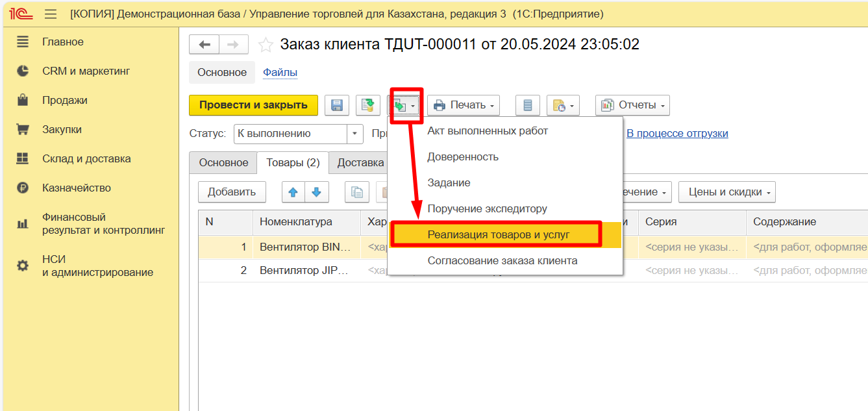The width and height of the screenshot is (868, 411).
Task: Open the Печать dropdown menu
Action: 463,105
